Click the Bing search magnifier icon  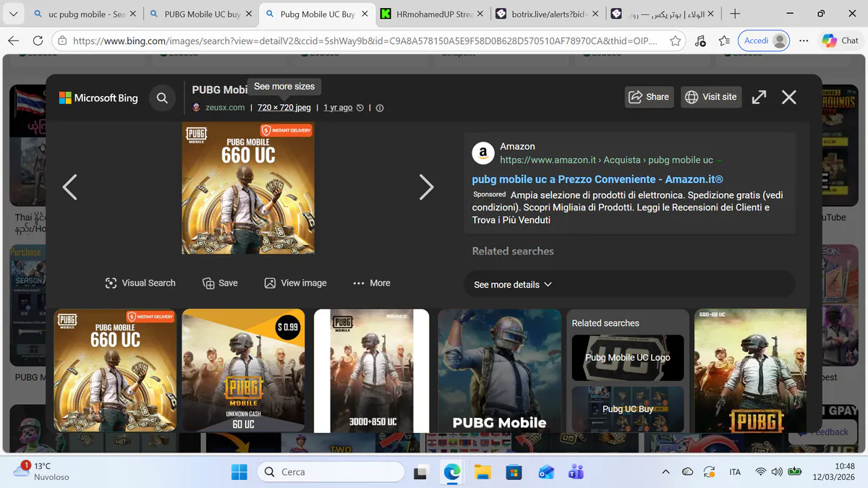162,98
